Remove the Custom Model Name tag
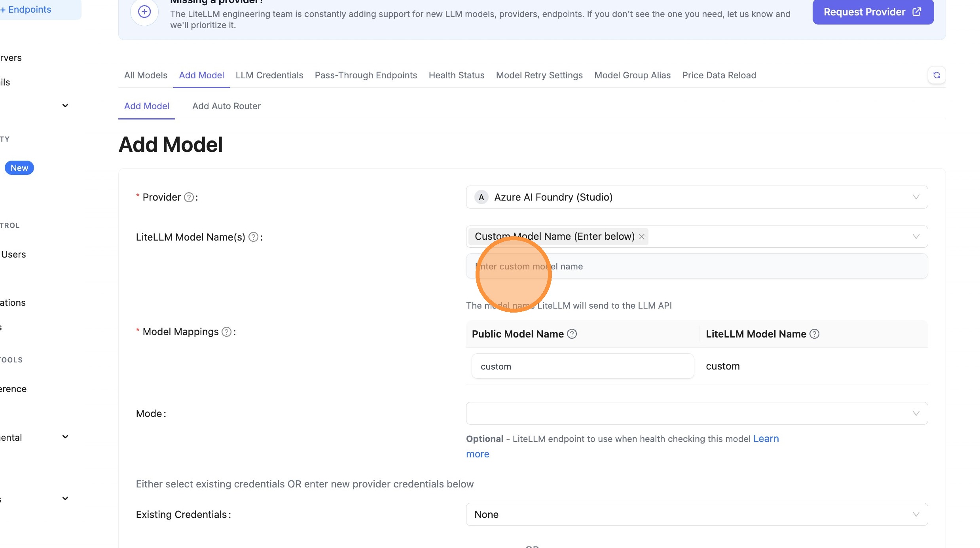This screenshot has height=548, width=980. [641, 236]
